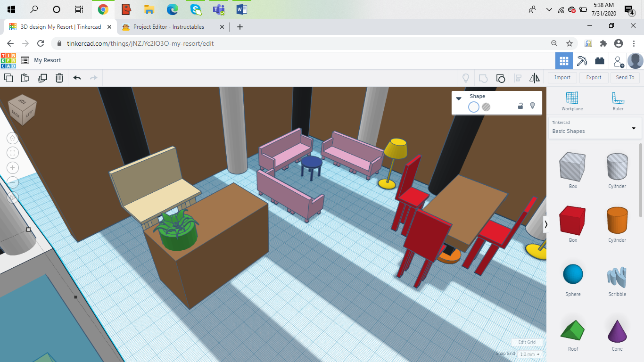Choose the Hole option in Shape panel
Screen dimensions: 644x362
click(486, 107)
